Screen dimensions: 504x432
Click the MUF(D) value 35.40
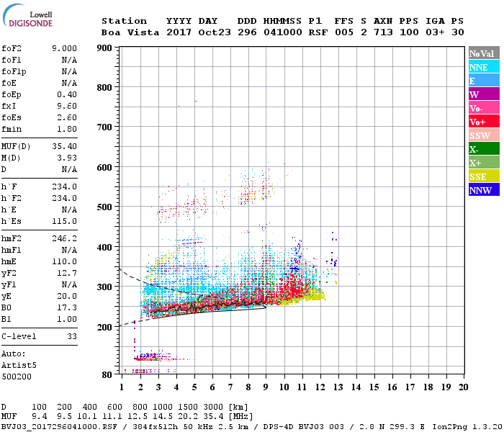point(64,146)
